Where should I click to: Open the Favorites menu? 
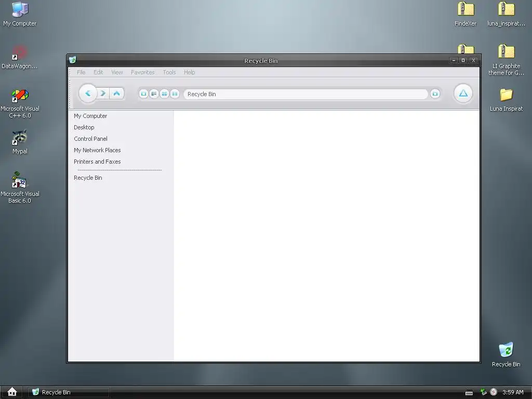tap(142, 72)
